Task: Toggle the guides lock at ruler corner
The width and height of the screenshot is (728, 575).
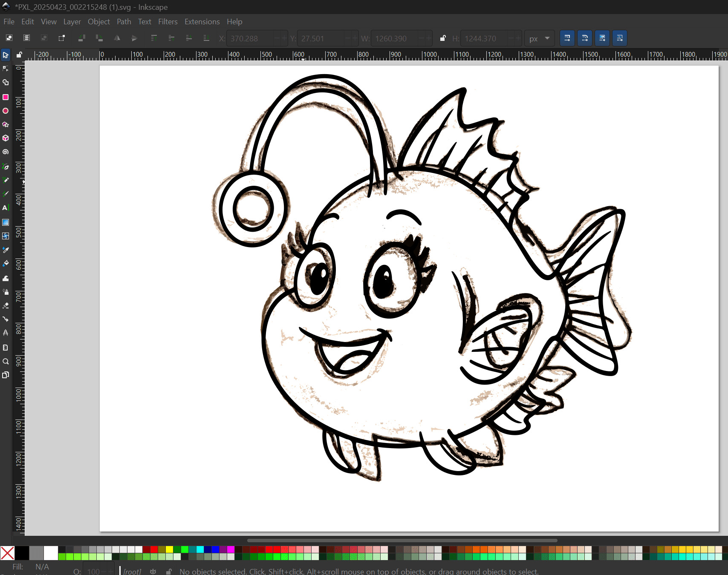Action: (x=19, y=55)
